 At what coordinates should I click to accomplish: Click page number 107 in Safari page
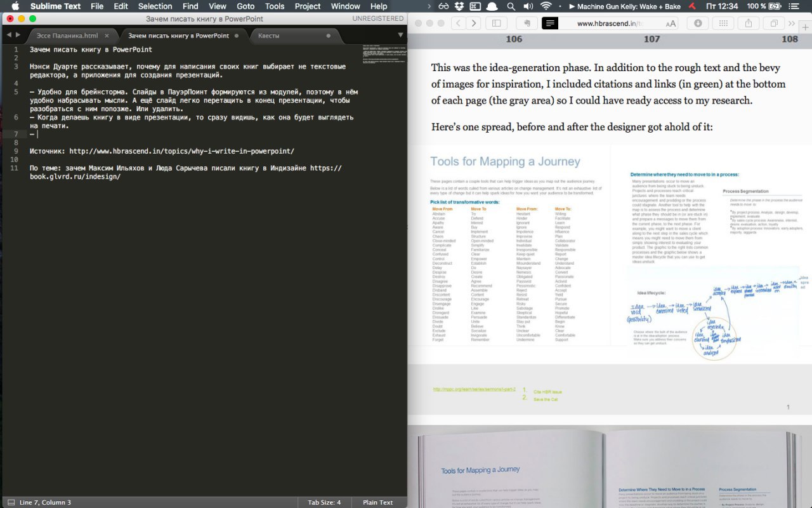tap(652, 39)
